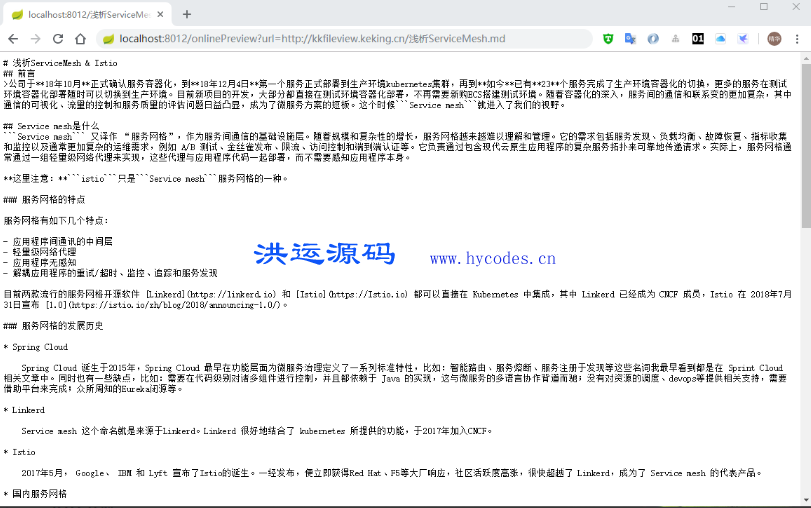Go forward to next page
Image resolution: width=811 pixels, height=508 pixels.
[x=35, y=39]
